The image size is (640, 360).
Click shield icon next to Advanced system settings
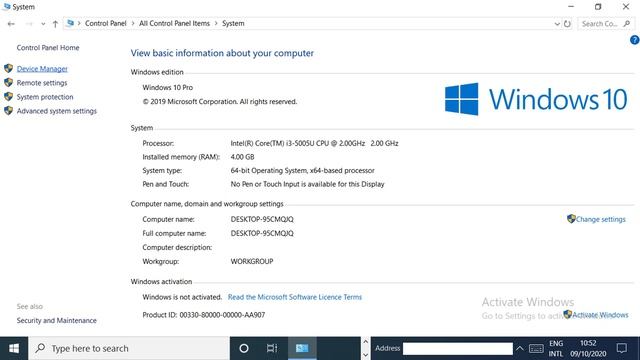8,111
